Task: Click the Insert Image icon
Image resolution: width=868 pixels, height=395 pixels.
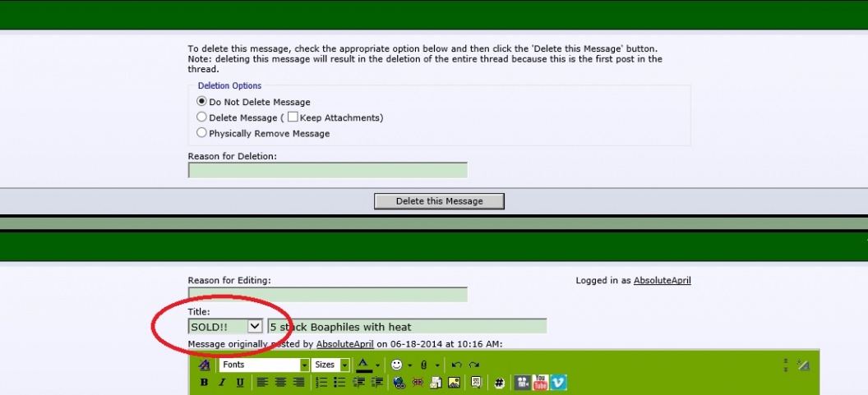Action: point(454,383)
